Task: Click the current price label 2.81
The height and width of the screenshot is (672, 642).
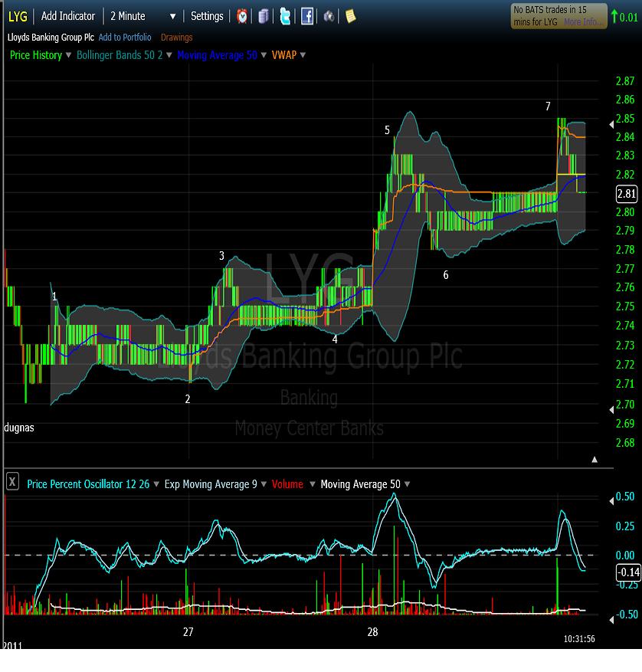Action: [627, 194]
